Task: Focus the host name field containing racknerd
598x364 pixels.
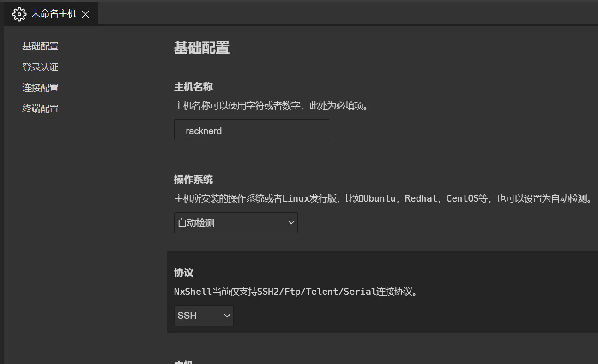Action: click(252, 130)
